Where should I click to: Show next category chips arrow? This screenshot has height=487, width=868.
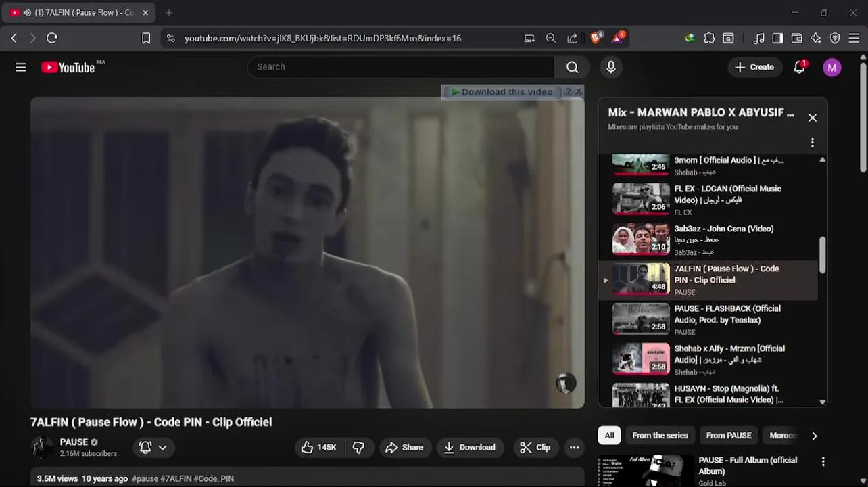click(814, 436)
